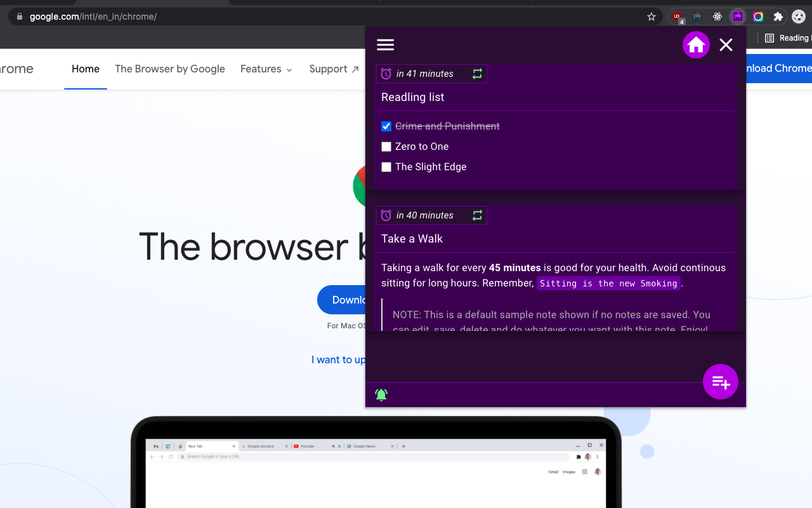812x508 pixels.
Task: Bookmark this page with the star icon
Action: point(652,17)
